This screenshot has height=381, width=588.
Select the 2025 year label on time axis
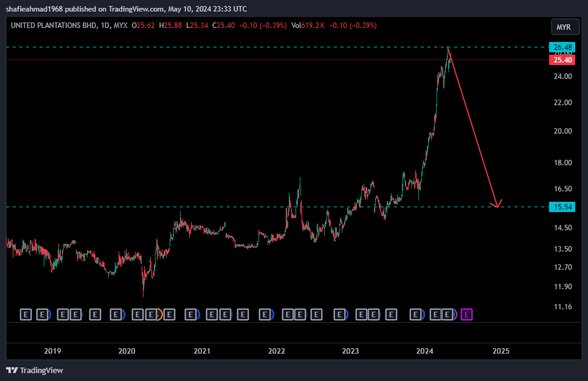pyautogui.click(x=500, y=351)
